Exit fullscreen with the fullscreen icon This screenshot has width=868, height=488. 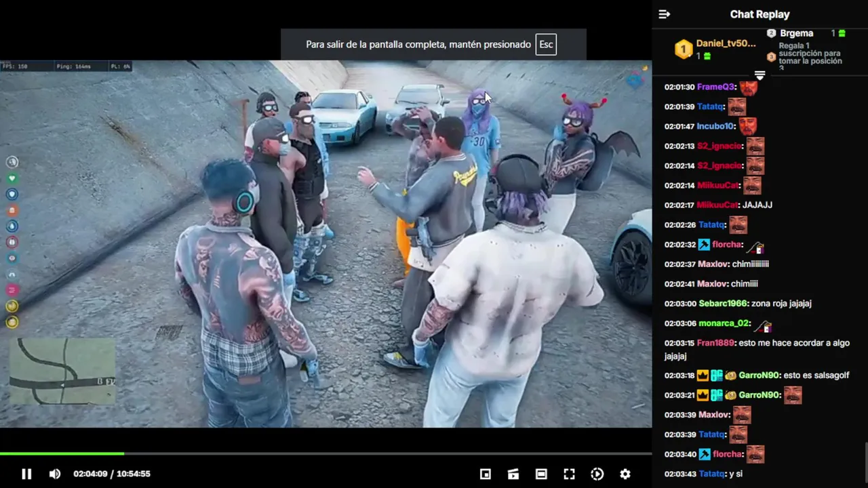(x=569, y=474)
